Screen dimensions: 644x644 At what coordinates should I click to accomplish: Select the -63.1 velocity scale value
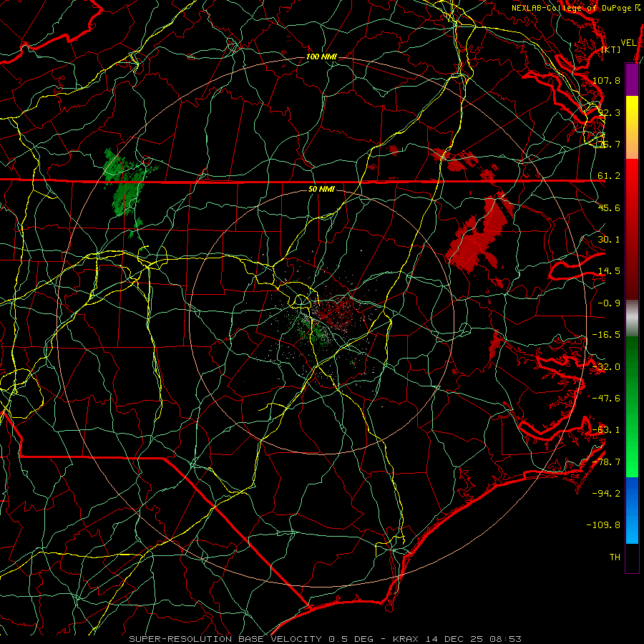click(x=606, y=430)
